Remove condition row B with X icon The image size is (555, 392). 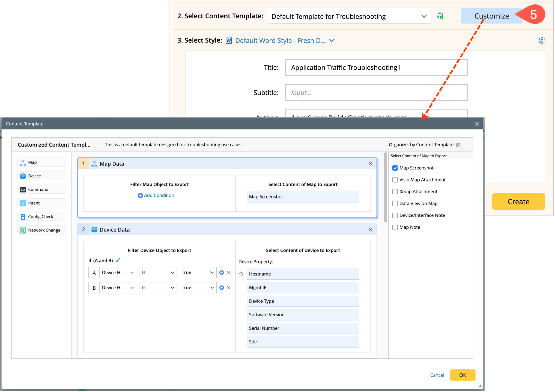click(229, 287)
